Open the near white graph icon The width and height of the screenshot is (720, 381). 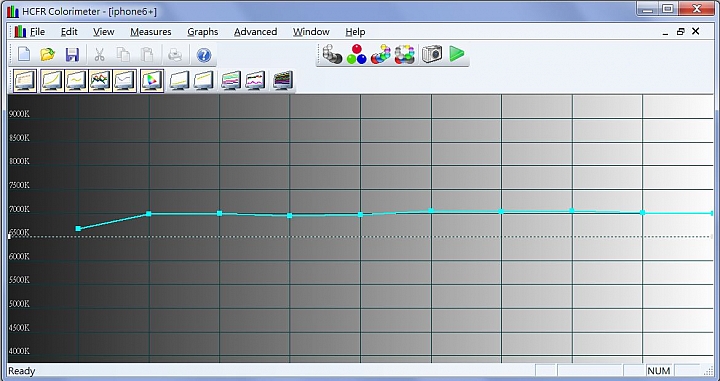pyautogui.click(x=203, y=81)
